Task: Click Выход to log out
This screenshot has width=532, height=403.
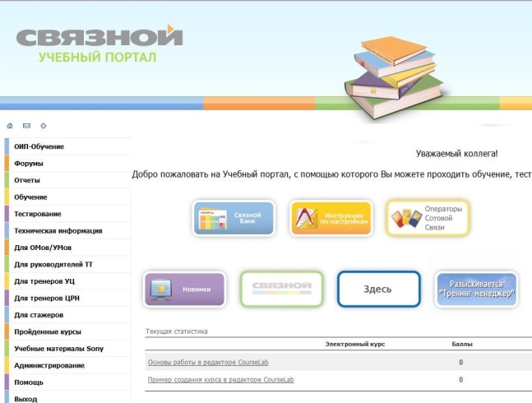Action: coord(25,399)
